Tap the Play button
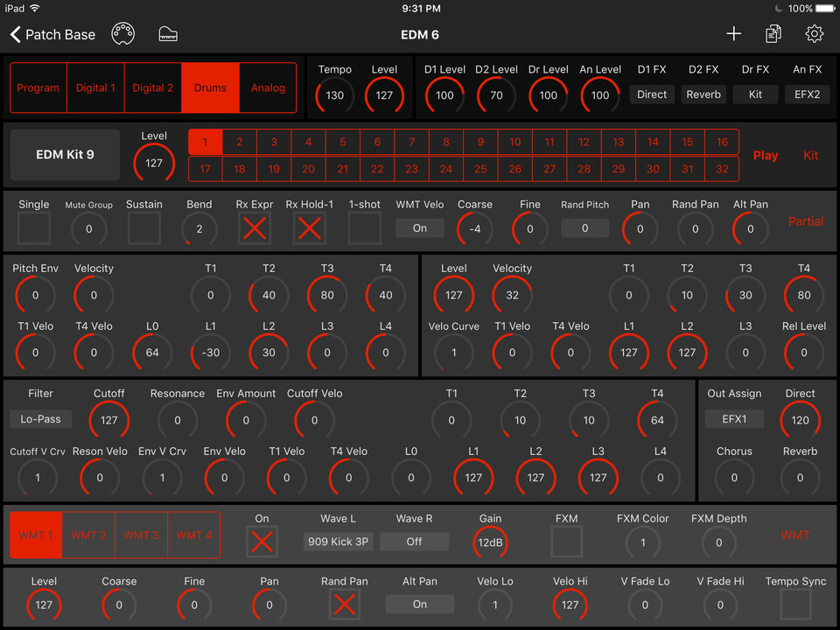Screen dimensions: 840x630 (x=766, y=155)
